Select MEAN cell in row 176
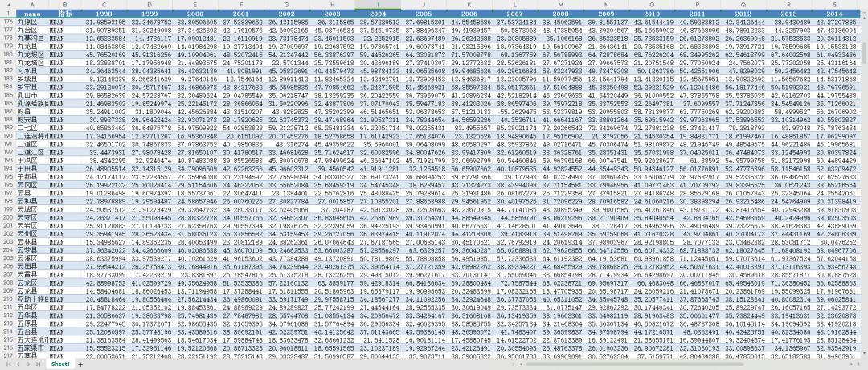Screen dimensions: 868x370 click(x=65, y=22)
